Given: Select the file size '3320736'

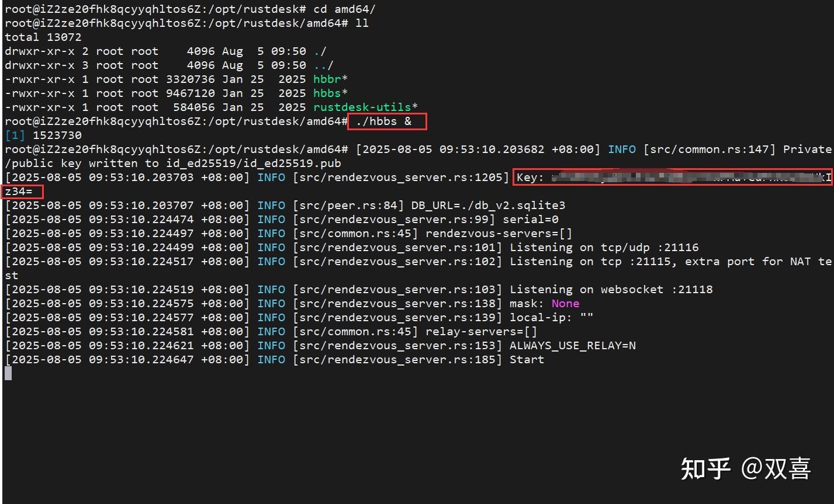Looking at the screenshot, I should pos(191,79).
